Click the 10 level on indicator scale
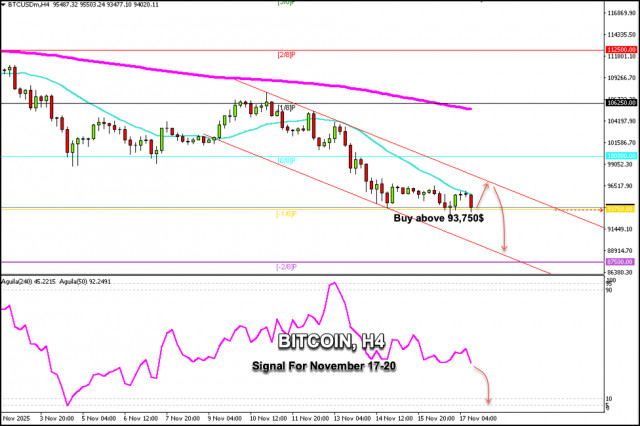Viewport: 640px width, 426px height. click(x=609, y=399)
